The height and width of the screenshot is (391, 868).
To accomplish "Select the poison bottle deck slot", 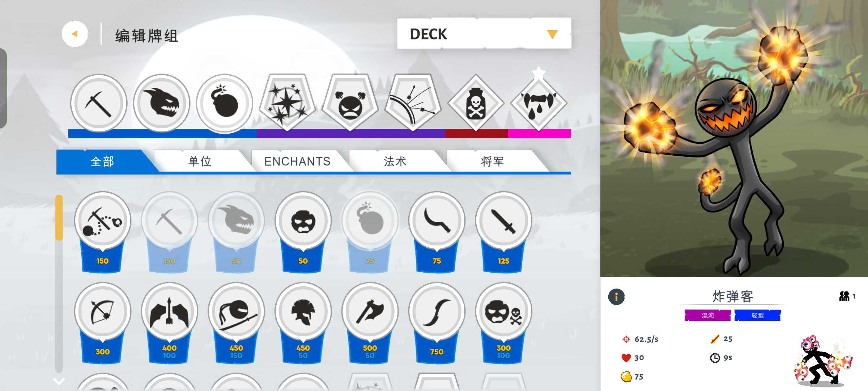I will pyautogui.click(x=476, y=104).
